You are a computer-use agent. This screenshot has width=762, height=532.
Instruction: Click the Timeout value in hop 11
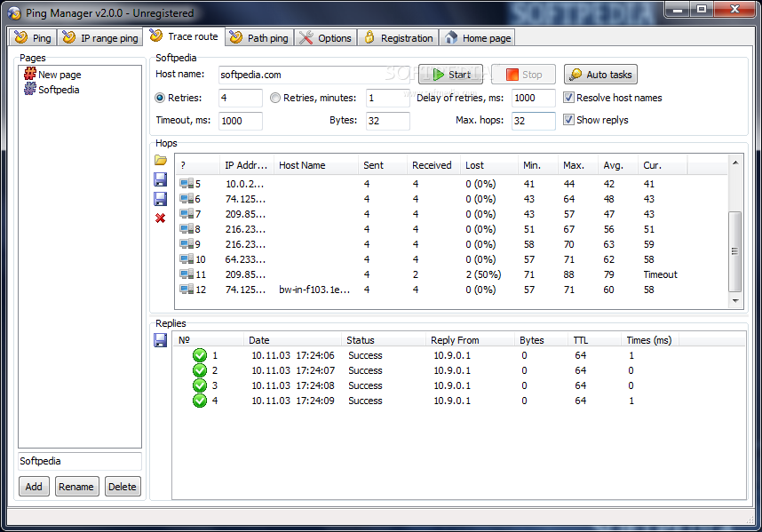660,274
